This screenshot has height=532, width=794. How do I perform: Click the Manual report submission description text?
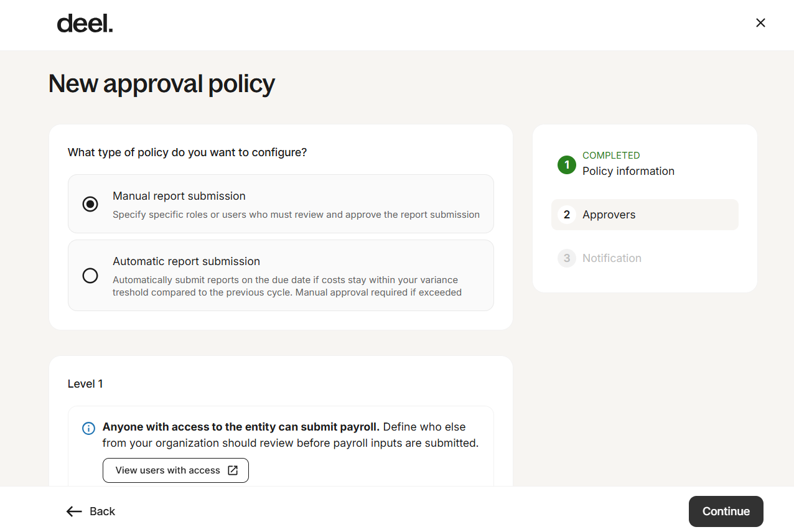296,215
